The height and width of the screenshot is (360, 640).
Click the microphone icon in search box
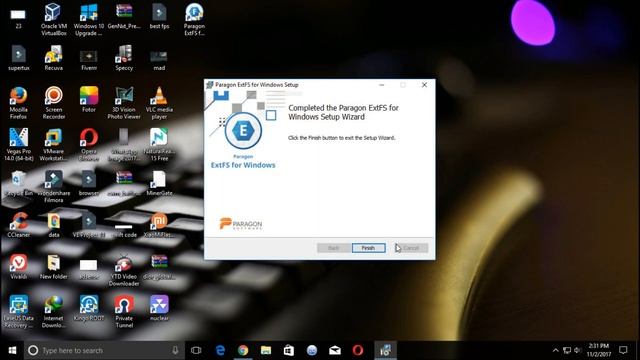coord(175,350)
